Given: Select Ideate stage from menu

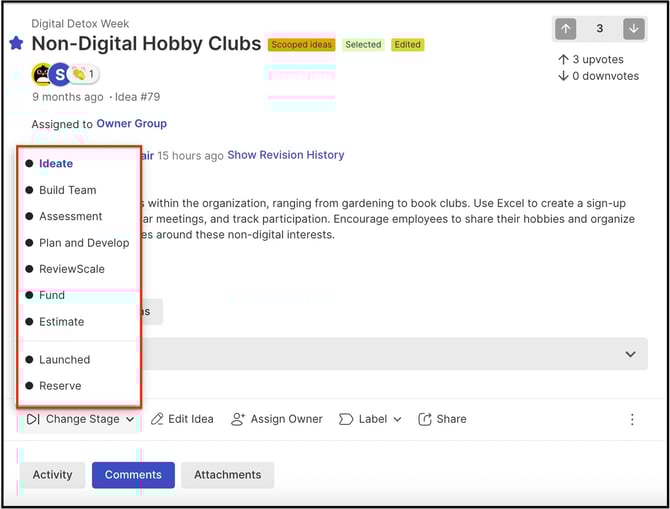Looking at the screenshot, I should pyautogui.click(x=56, y=164).
